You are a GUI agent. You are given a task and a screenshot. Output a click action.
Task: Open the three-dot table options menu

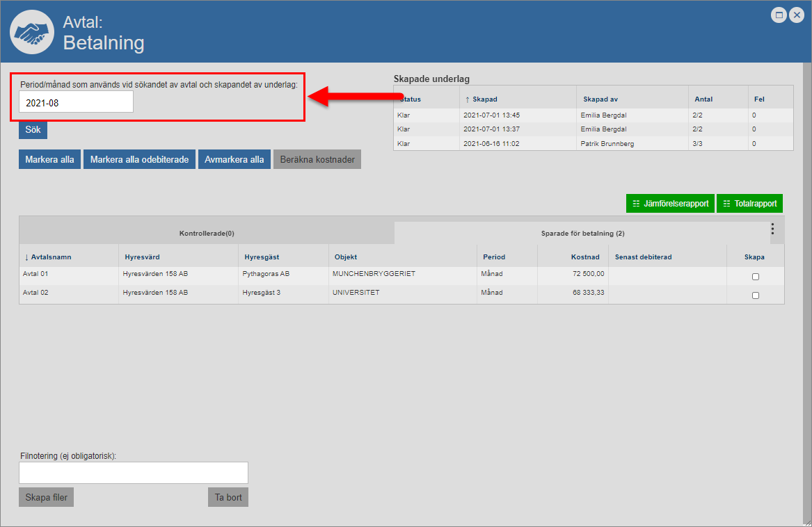[x=772, y=229]
